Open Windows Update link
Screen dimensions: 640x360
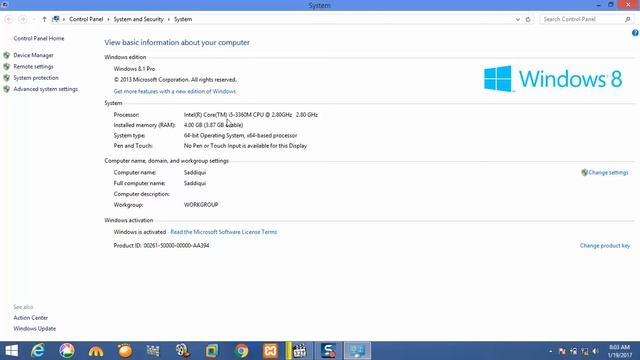(35, 329)
